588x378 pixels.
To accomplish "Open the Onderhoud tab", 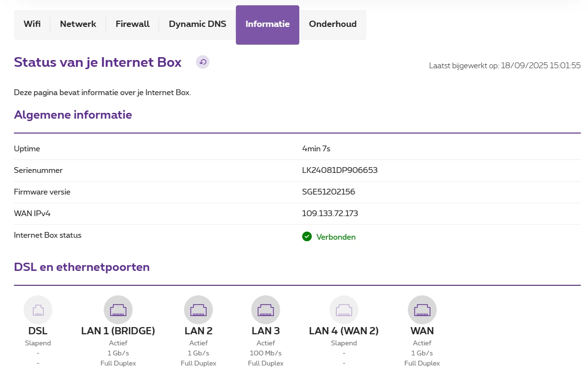I will click(x=333, y=24).
